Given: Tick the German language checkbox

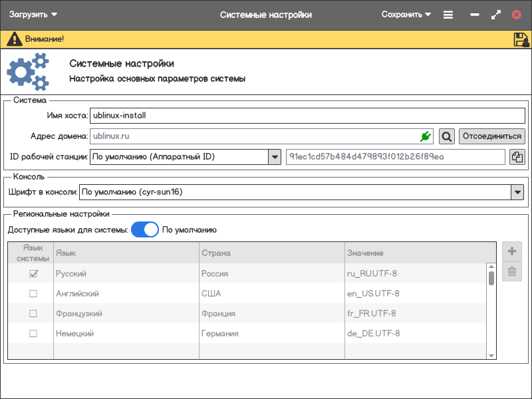Looking at the screenshot, I should tap(33, 333).
